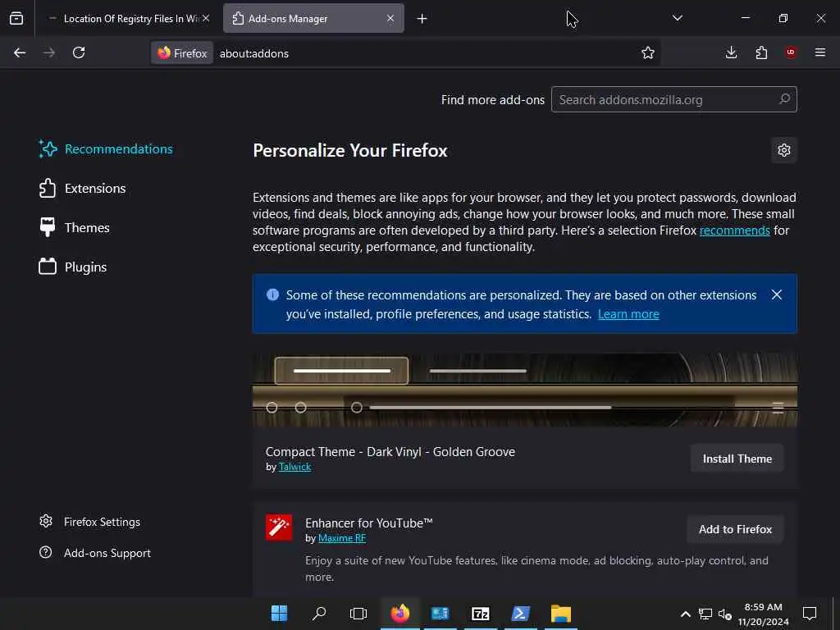Click 'Enhancer for YouTube™' title text

coord(368,523)
